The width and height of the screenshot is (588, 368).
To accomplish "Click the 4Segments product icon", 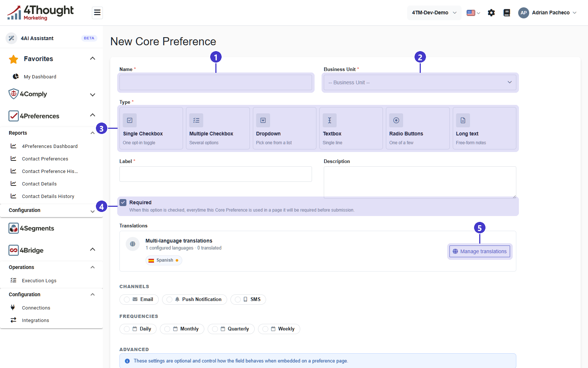I will tap(14, 228).
